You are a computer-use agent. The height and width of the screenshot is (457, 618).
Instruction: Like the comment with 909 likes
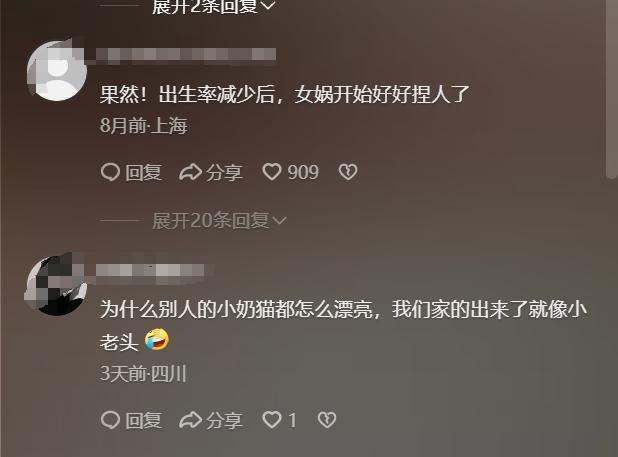click(x=272, y=173)
